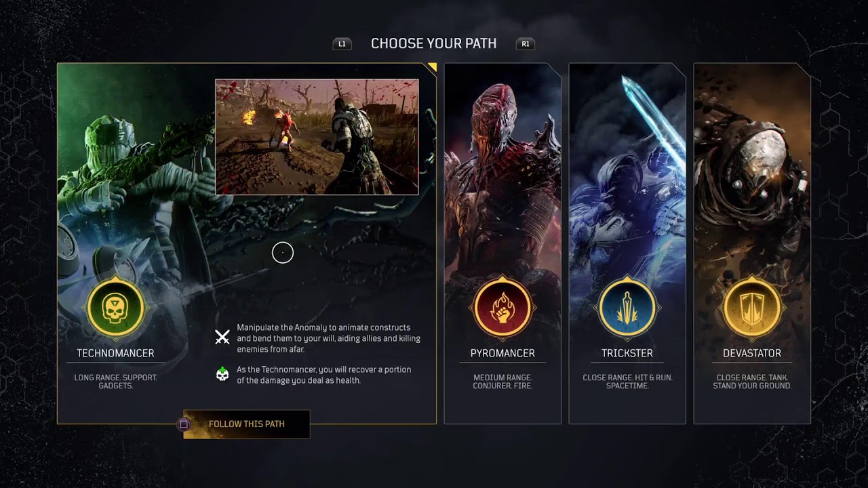Image resolution: width=868 pixels, height=488 pixels.
Task: Select the Technomancer skull emblem
Action: (x=115, y=308)
